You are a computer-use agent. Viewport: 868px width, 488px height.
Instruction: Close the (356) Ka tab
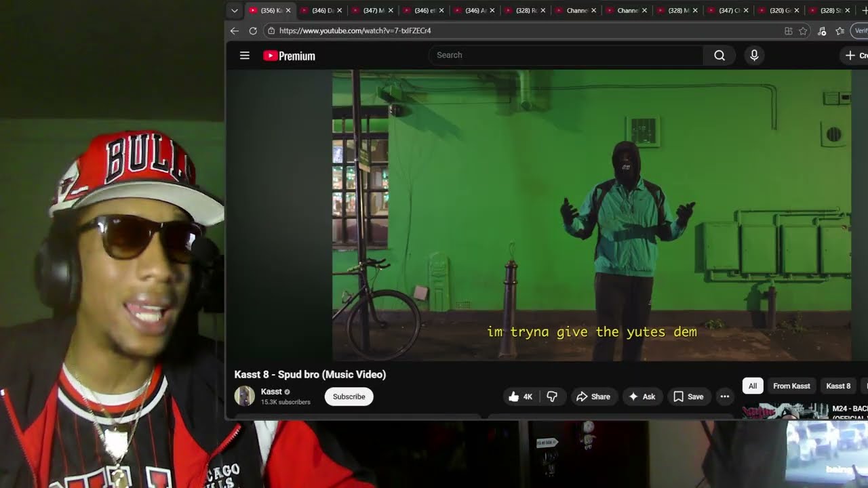[x=288, y=10]
